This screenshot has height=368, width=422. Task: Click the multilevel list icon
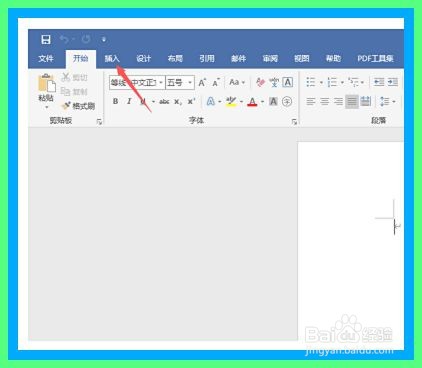(x=353, y=82)
